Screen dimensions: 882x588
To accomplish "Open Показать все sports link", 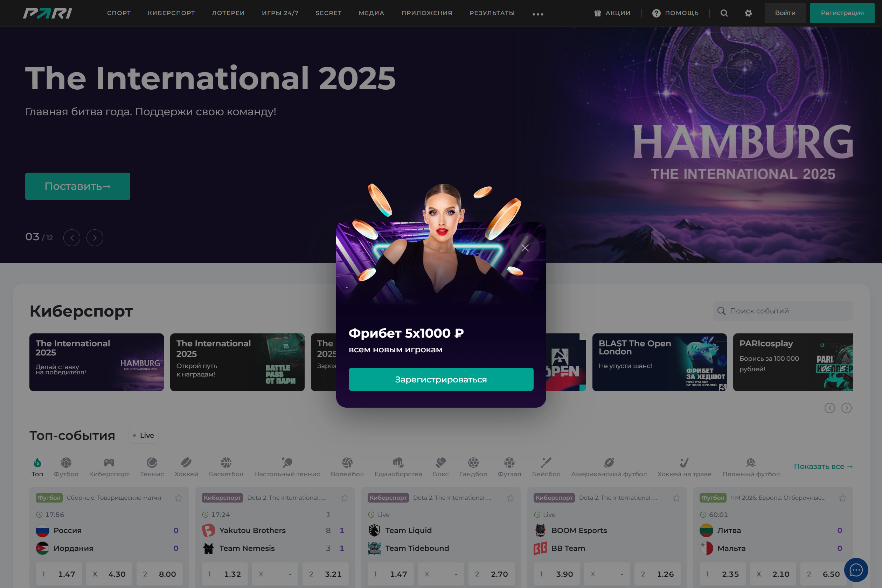I will pos(823,466).
